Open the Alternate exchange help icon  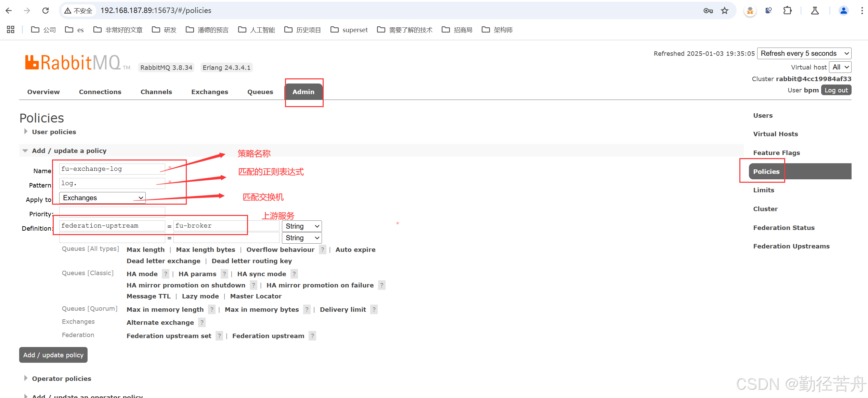coord(202,322)
